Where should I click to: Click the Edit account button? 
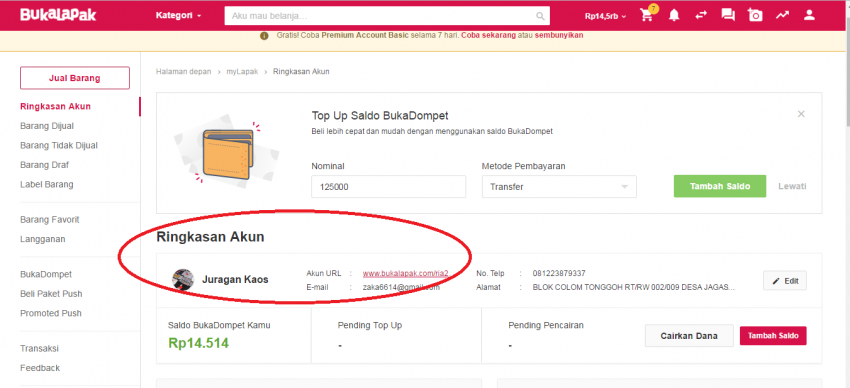(x=785, y=281)
